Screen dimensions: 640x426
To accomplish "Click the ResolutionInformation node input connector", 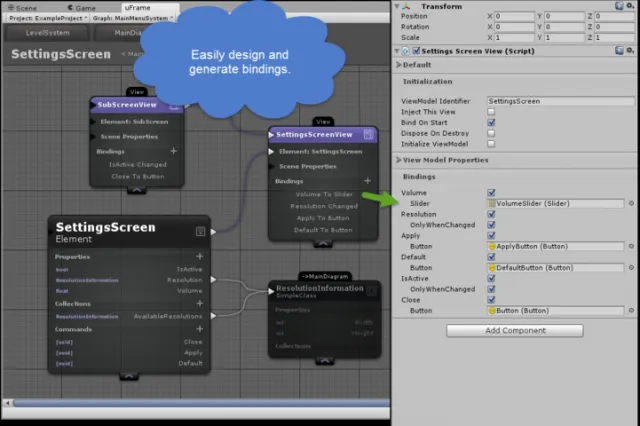I will [271, 291].
